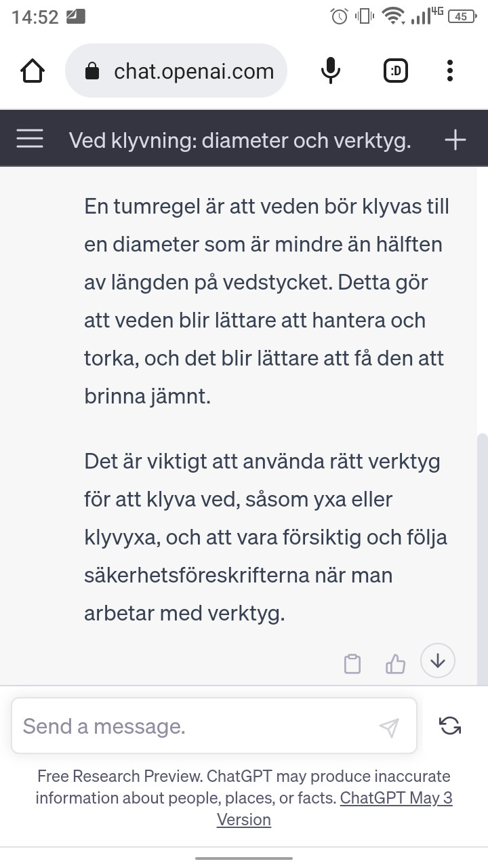This screenshot has width=488, height=868.
Task: Select the chat title Ved klyvning
Action: tap(240, 140)
